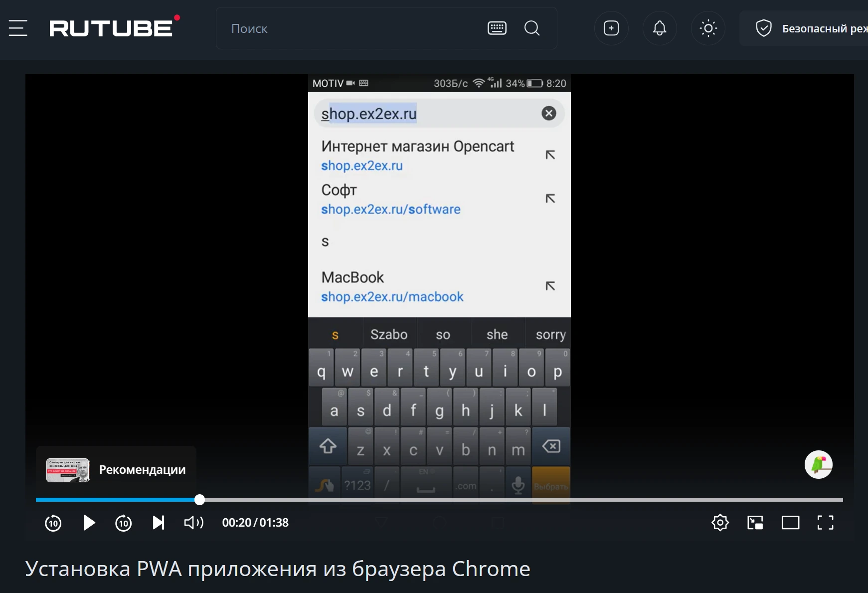Expand the Рекомендации panel
This screenshot has height=593, width=868.
(x=116, y=469)
